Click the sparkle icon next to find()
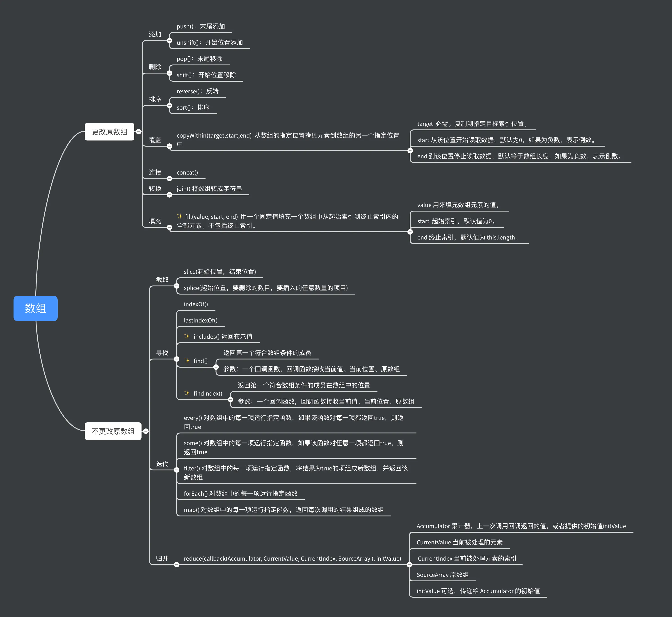Viewport: 672px width, 617px height. (187, 361)
